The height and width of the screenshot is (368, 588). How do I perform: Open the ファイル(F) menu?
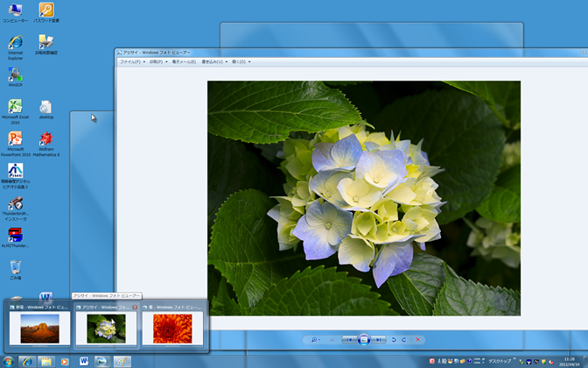coord(132,61)
